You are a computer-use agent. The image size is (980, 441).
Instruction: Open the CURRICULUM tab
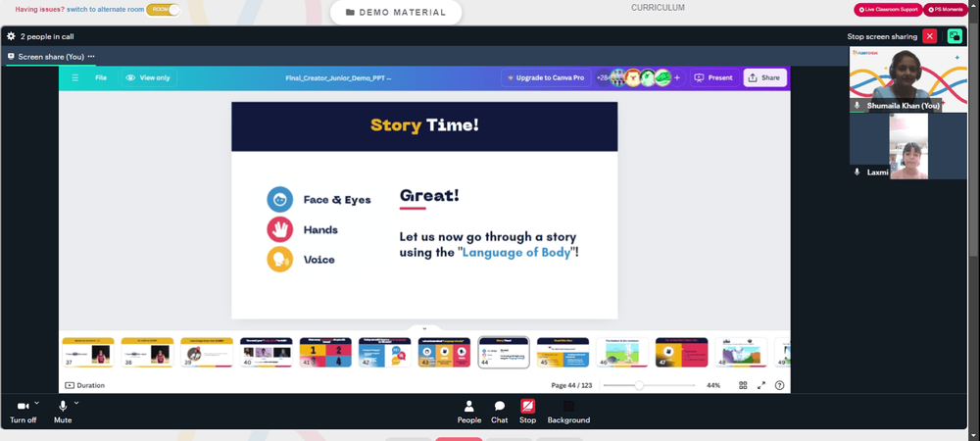658,8
